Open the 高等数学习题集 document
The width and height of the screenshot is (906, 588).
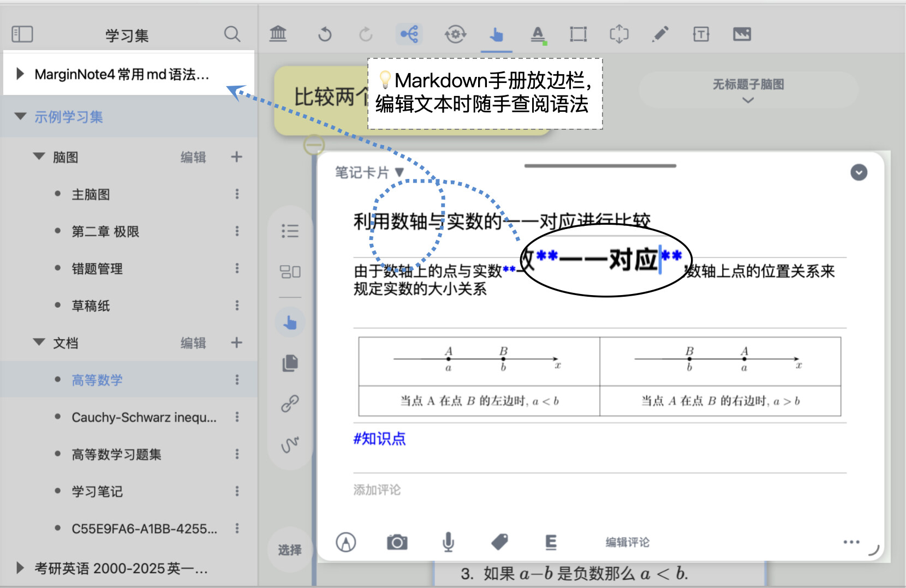pyautogui.click(x=116, y=454)
